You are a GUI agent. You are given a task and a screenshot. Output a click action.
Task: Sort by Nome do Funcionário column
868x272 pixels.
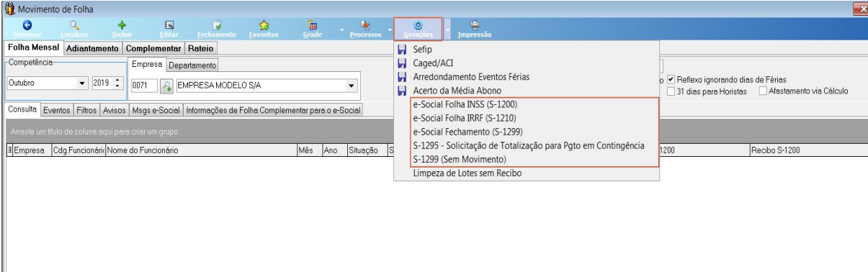click(x=201, y=150)
